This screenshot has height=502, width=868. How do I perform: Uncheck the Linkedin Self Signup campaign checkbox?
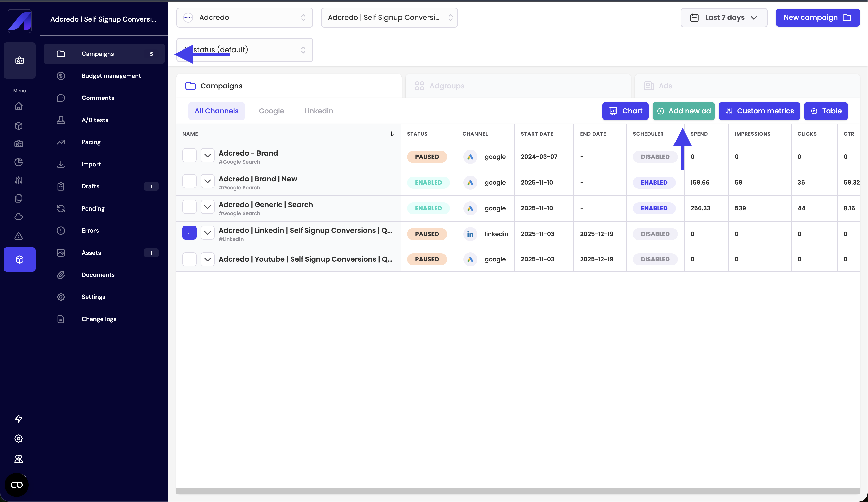[x=189, y=233]
